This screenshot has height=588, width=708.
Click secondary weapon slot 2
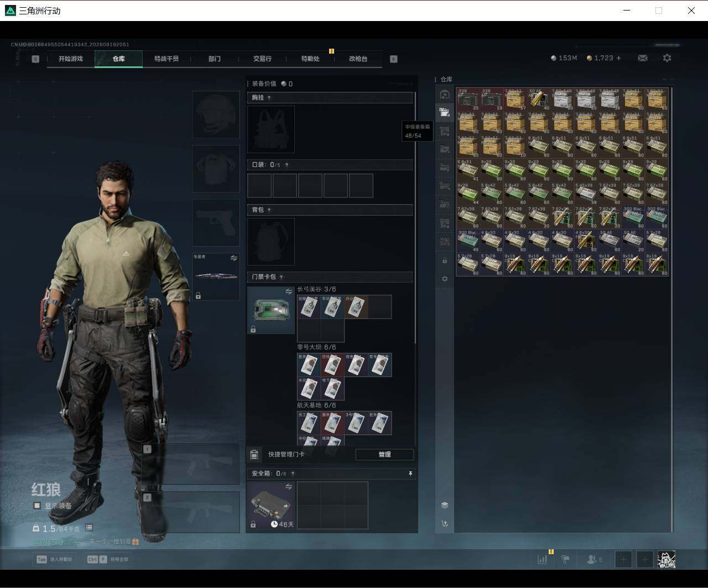(x=191, y=512)
